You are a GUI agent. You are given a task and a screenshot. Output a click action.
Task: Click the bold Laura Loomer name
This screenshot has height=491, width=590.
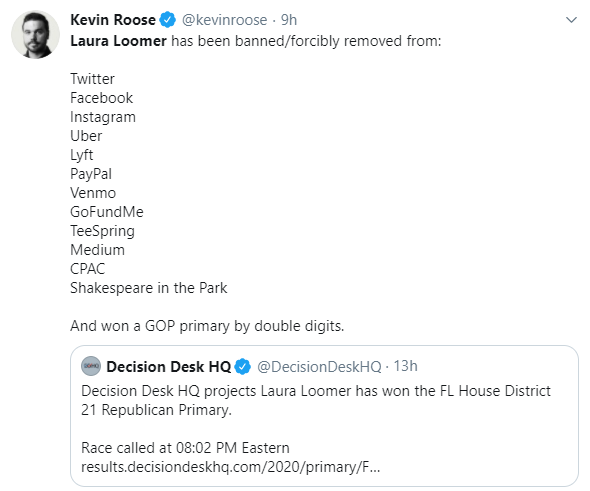coord(119,41)
